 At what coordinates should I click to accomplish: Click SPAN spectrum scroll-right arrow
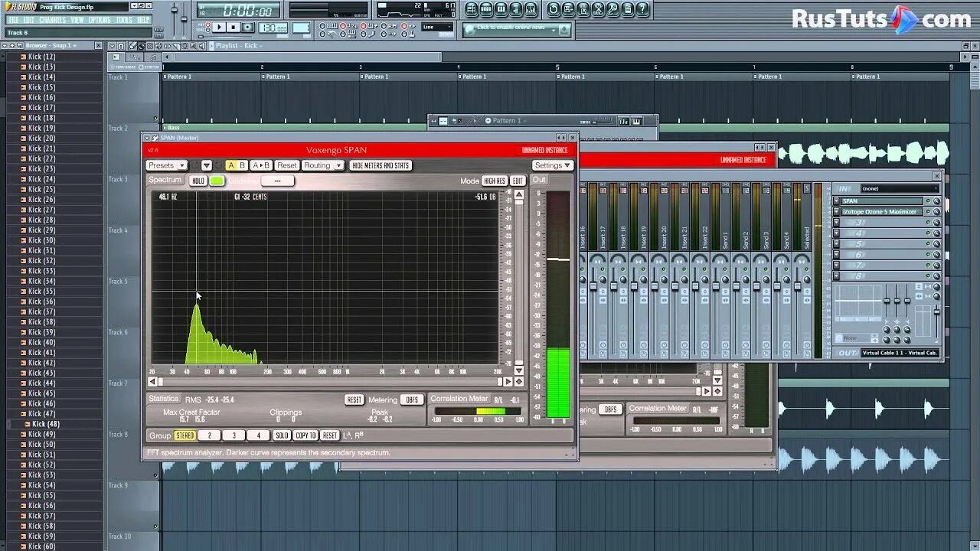[x=508, y=382]
